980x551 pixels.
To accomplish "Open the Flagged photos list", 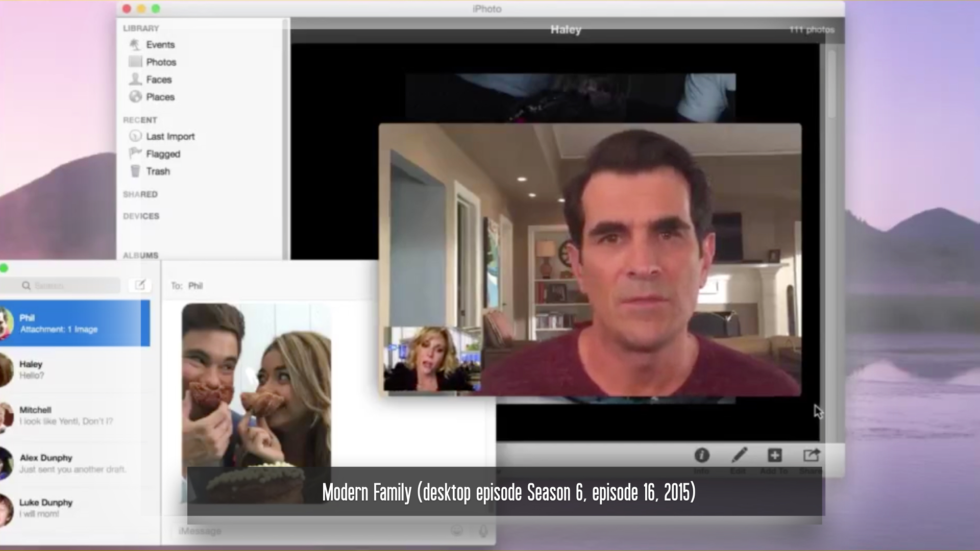I will [x=162, y=154].
